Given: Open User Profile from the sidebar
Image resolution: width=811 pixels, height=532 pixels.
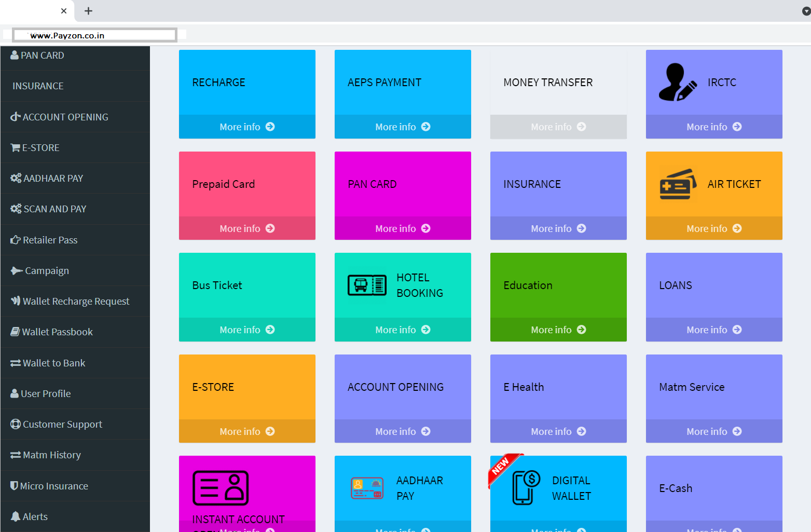Looking at the screenshot, I should click(46, 394).
